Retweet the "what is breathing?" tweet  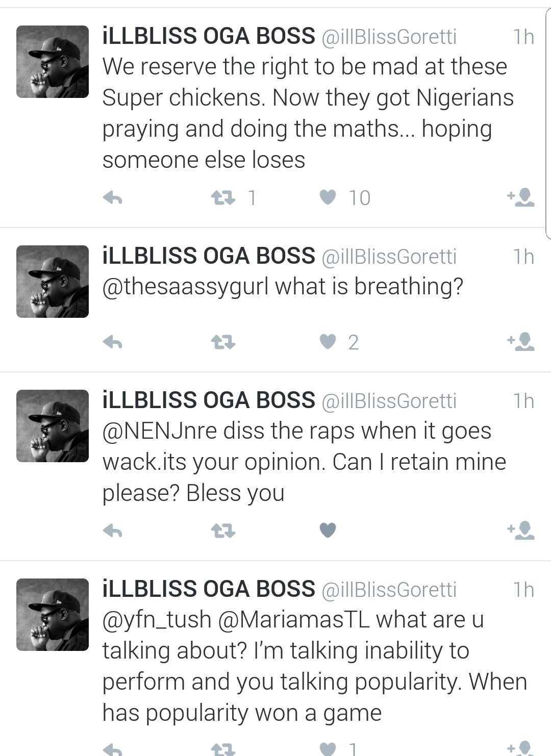coord(223,342)
